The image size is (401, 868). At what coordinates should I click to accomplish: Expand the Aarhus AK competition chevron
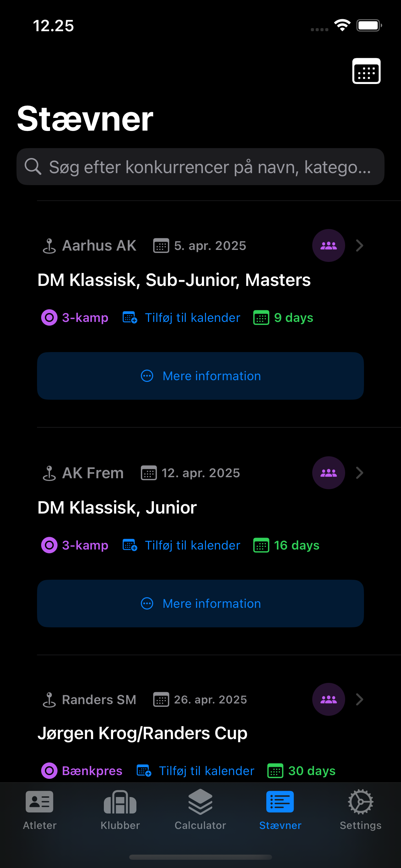tap(359, 245)
